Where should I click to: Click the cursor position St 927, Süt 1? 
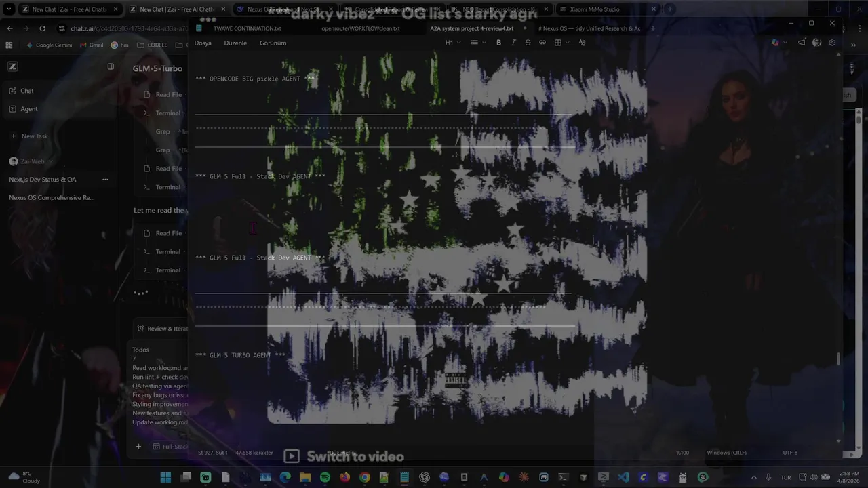(213, 452)
